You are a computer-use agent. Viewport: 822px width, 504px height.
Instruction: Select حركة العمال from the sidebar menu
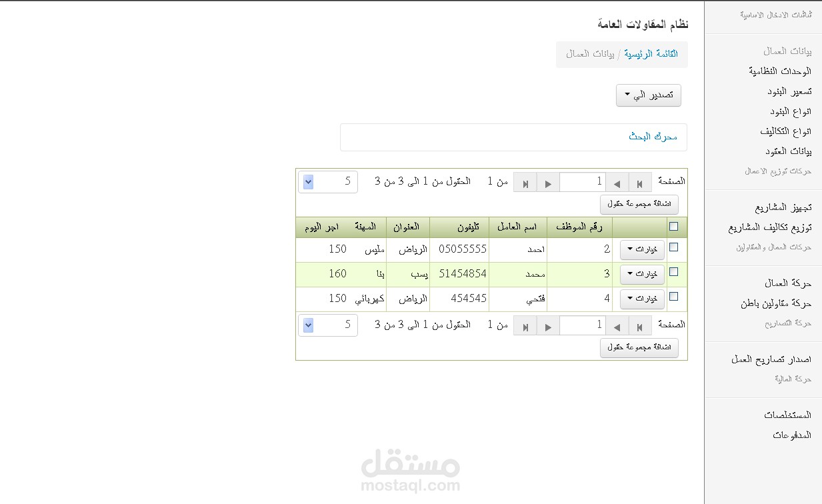[x=787, y=283]
